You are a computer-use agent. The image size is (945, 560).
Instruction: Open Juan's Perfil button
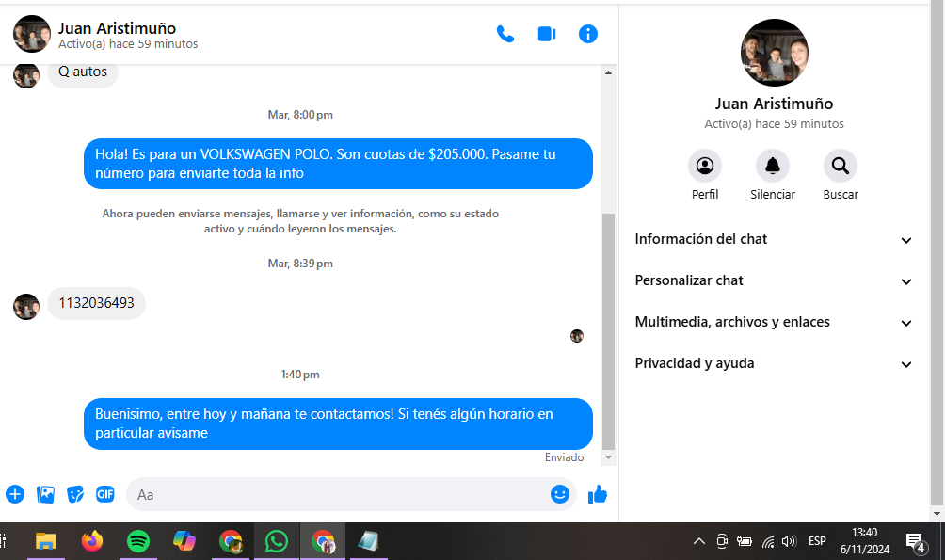point(705,167)
